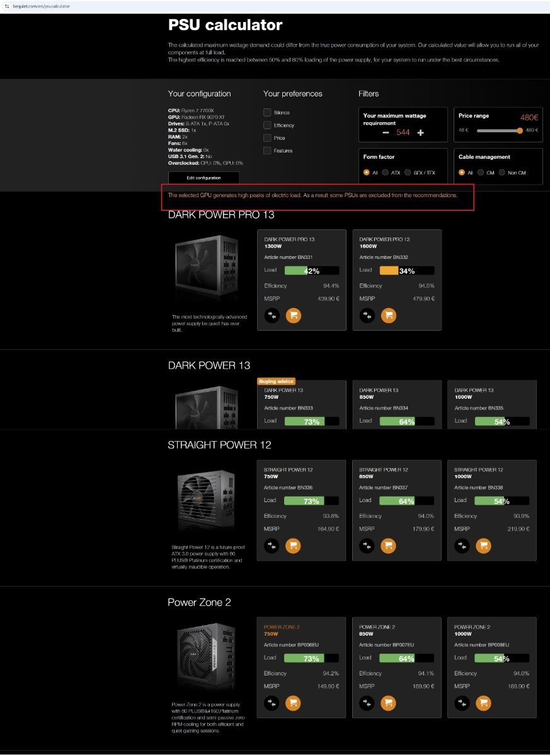The image size is (550, 756).
Task: Click the STRAIGHT POWER 12 section heading
Action: point(219,445)
